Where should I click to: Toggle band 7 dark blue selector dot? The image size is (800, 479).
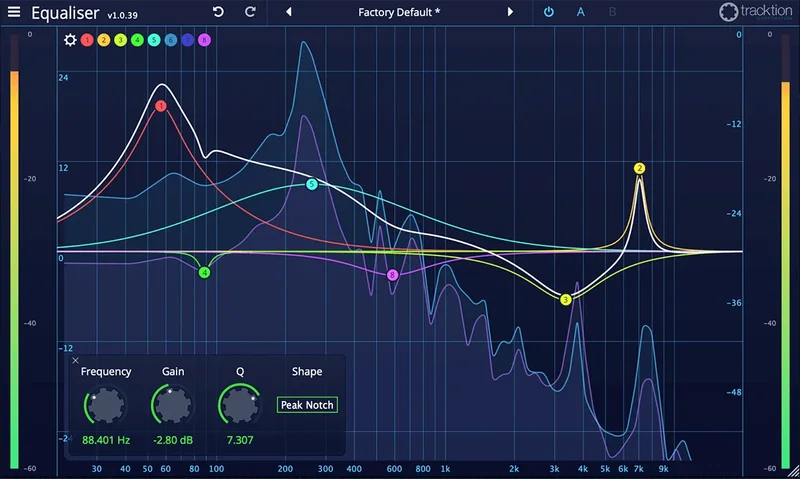pyautogui.click(x=188, y=40)
